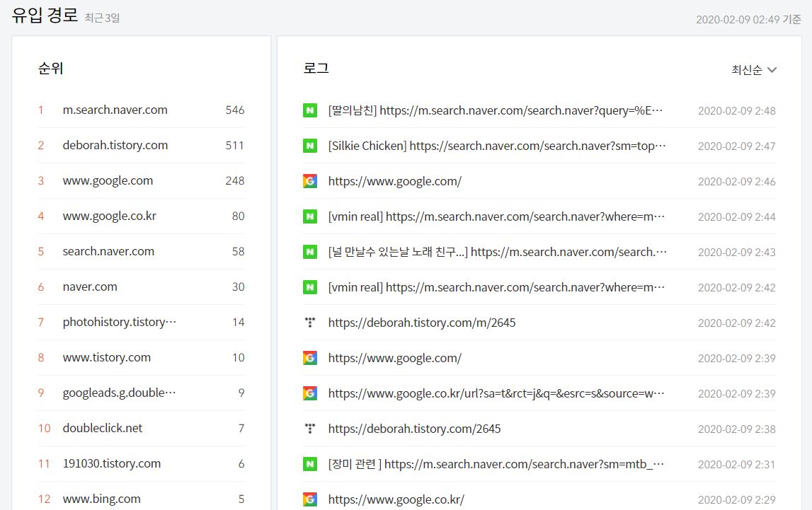
Task: Click timestamp 2020-02-09 2:43
Action: 736,252
